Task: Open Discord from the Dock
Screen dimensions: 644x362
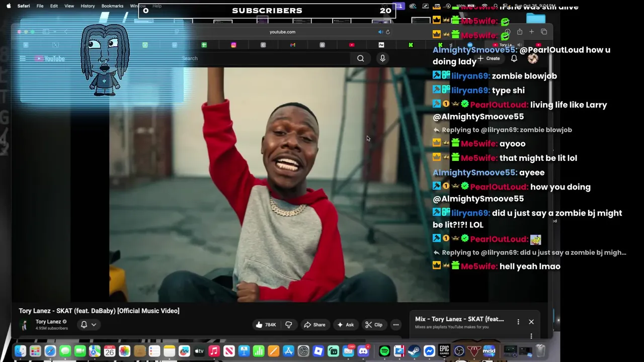Action: [363, 351]
